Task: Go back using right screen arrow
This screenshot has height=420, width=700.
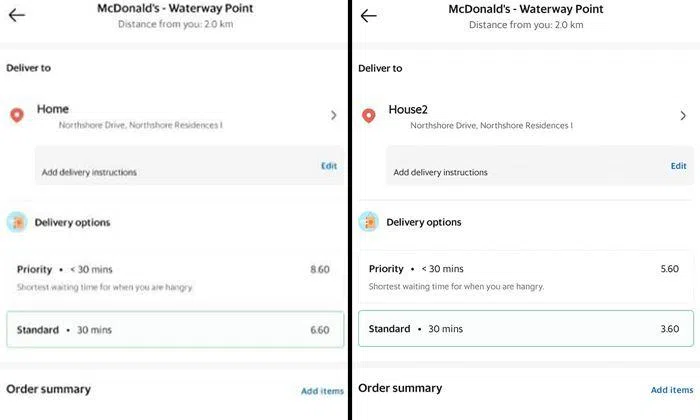Action: [x=368, y=16]
